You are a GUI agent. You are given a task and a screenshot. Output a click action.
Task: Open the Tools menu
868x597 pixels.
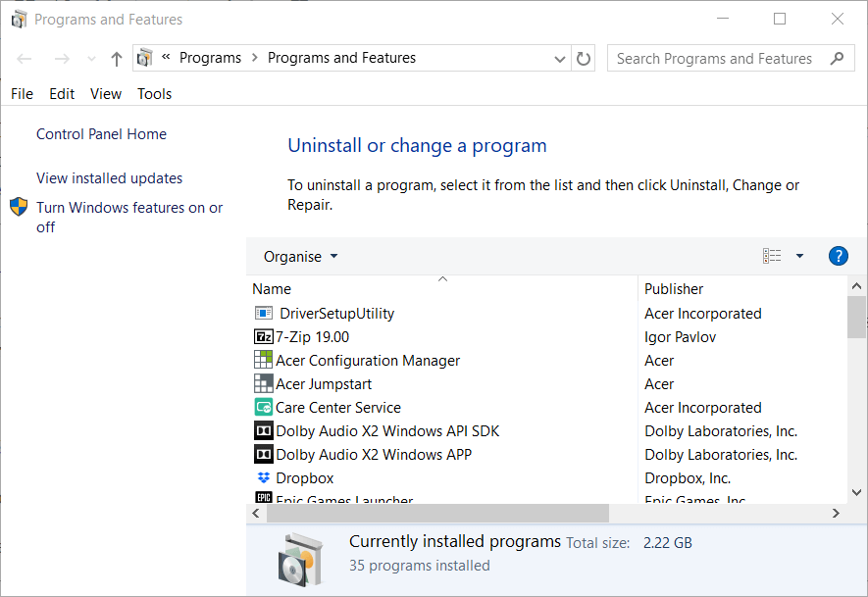pyautogui.click(x=154, y=94)
